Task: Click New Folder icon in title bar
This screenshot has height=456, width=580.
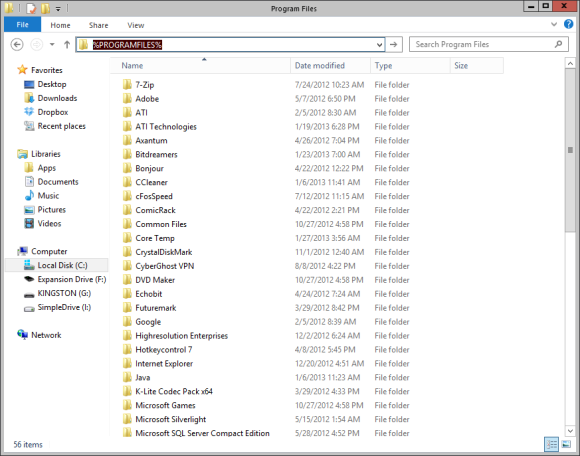Action: (x=45, y=8)
